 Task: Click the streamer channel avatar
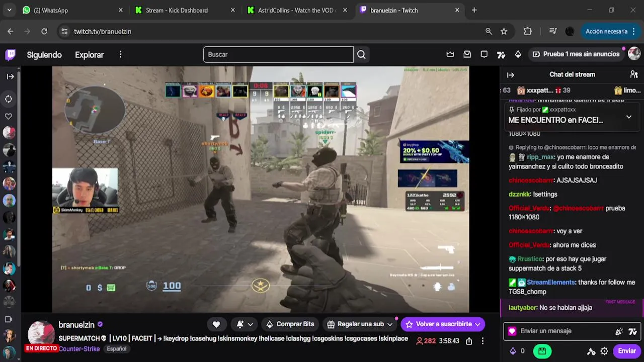click(41, 333)
